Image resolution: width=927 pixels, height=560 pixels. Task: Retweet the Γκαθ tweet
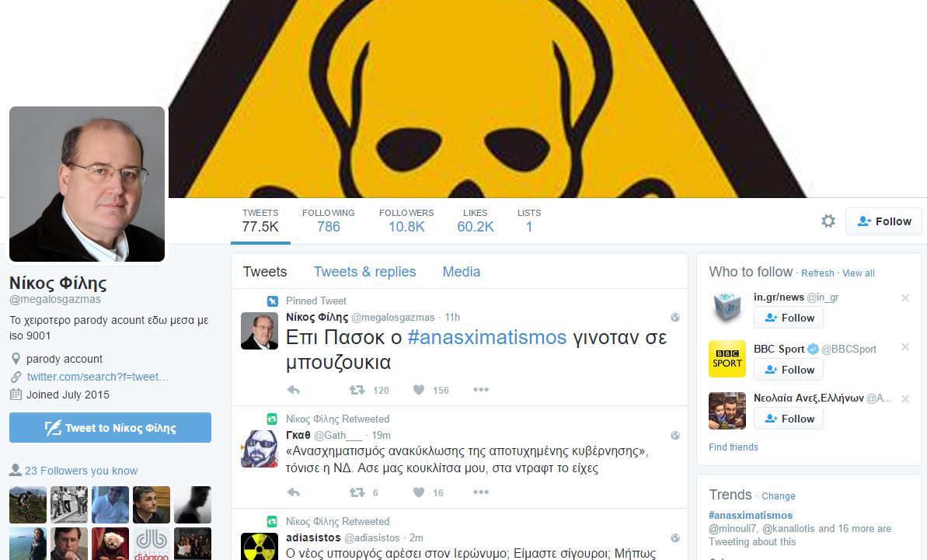pyautogui.click(x=357, y=492)
